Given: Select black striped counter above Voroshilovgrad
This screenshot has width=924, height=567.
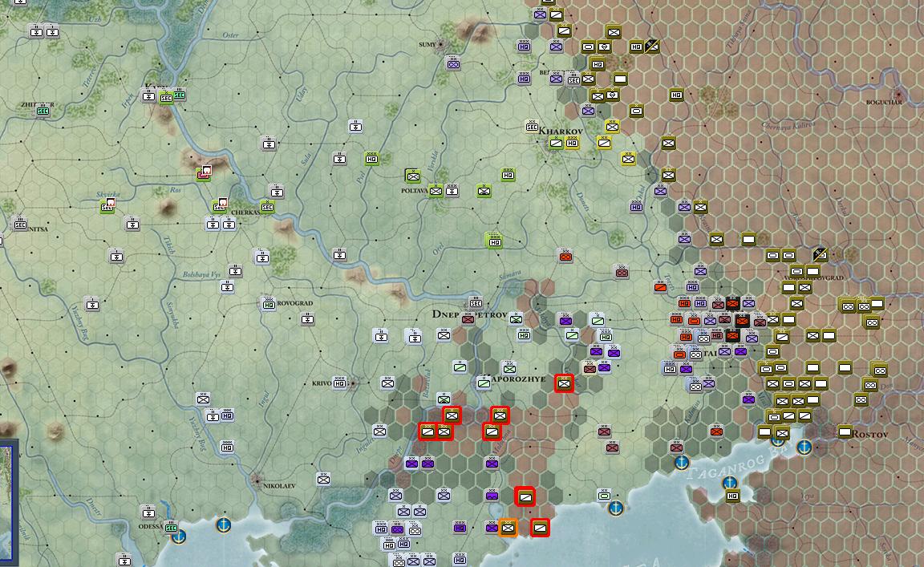Looking at the screenshot, I should click(x=821, y=254).
